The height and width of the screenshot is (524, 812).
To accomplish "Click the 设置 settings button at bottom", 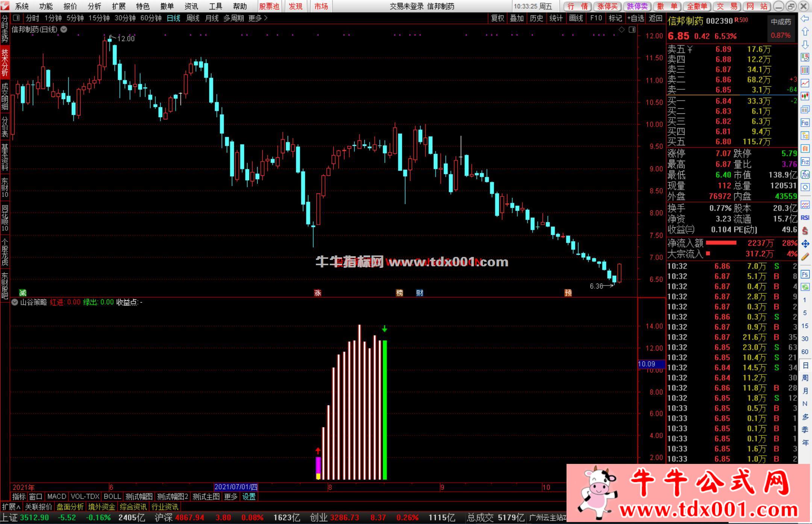I will pos(249,497).
